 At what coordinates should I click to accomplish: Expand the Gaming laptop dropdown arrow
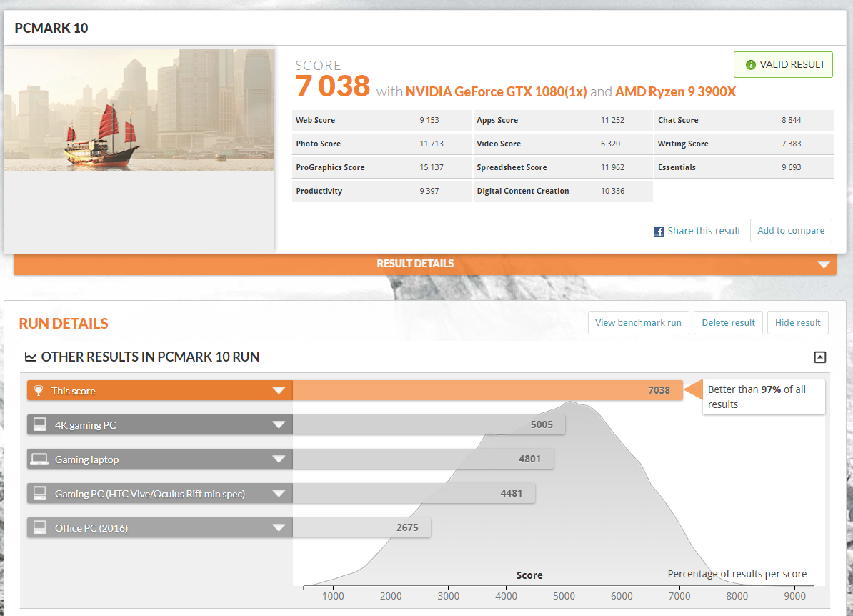coord(279,459)
